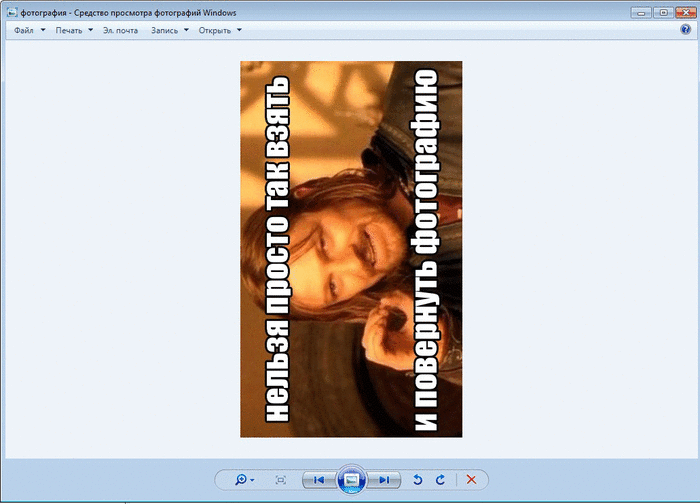Click the displayed meme photo

tap(351, 249)
